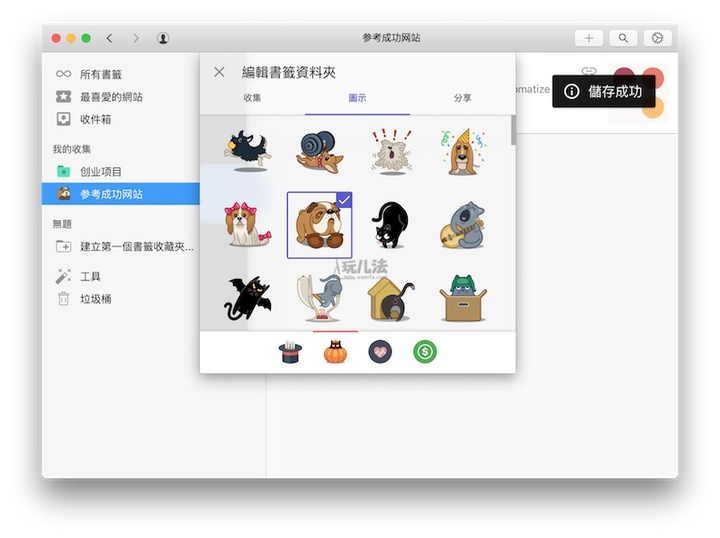Switch to the 收集 tab

[252, 98]
